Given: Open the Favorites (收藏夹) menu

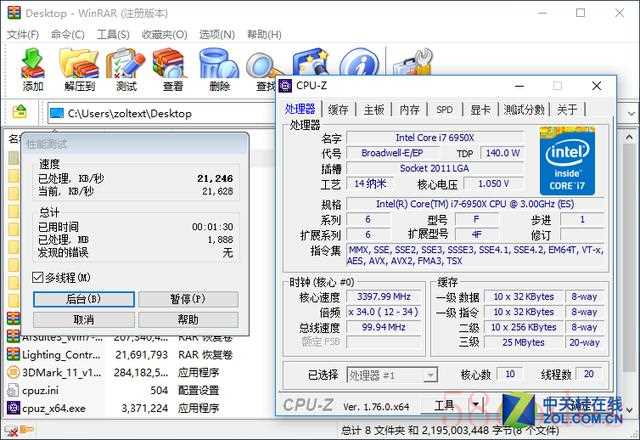Looking at the screenshot, I should [164, 35].
